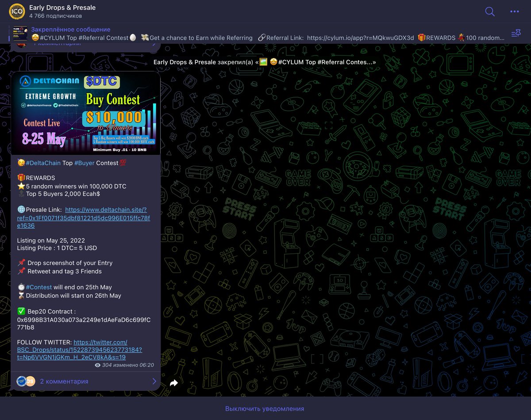531x420 pixels.
Task: Open the deltachain.site presale link
Action: coord(84,218)
